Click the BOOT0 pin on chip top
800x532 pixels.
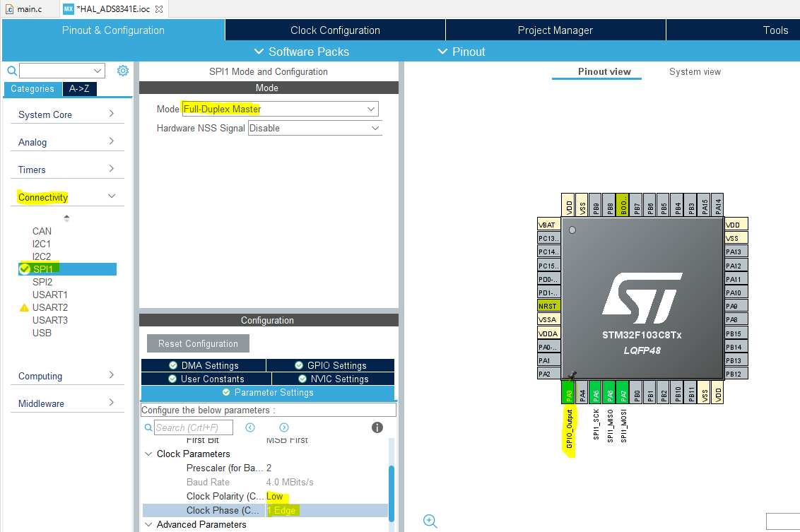pos(623,205)
